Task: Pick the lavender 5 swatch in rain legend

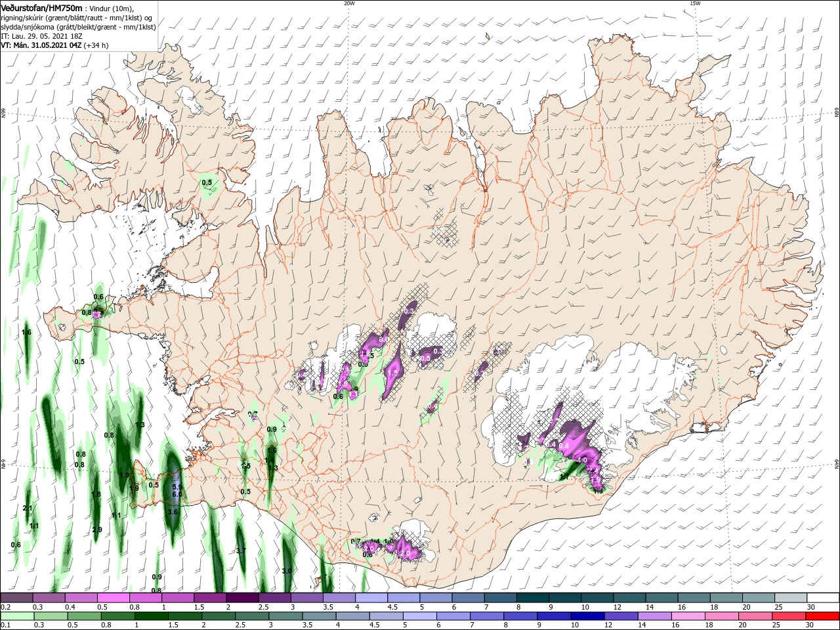Action: pos(420,616)
